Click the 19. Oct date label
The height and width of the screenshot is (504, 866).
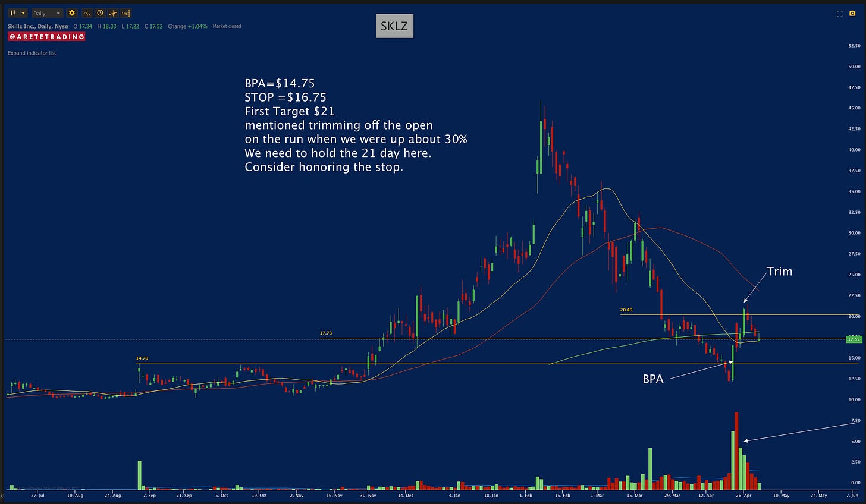coord(259,495)
